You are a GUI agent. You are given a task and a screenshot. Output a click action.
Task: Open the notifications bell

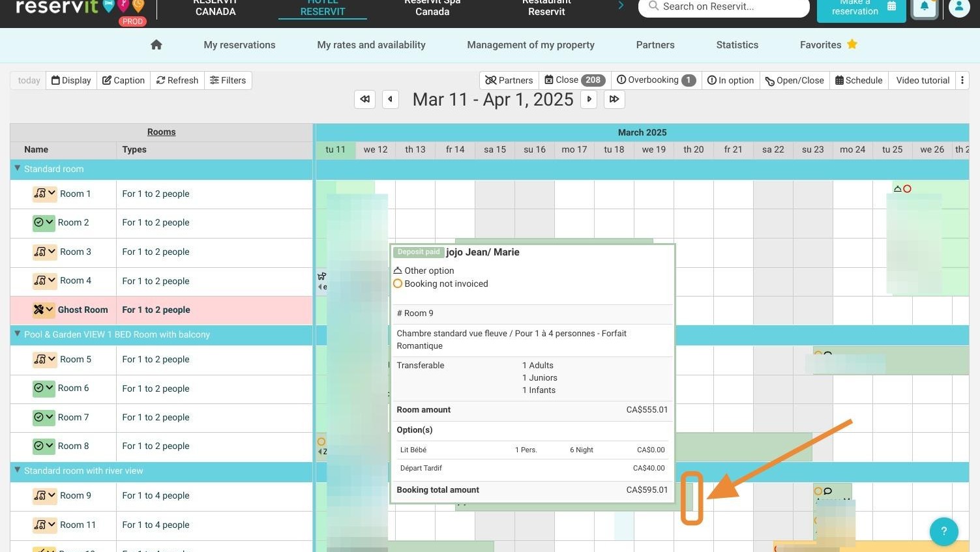click(924, 7)
